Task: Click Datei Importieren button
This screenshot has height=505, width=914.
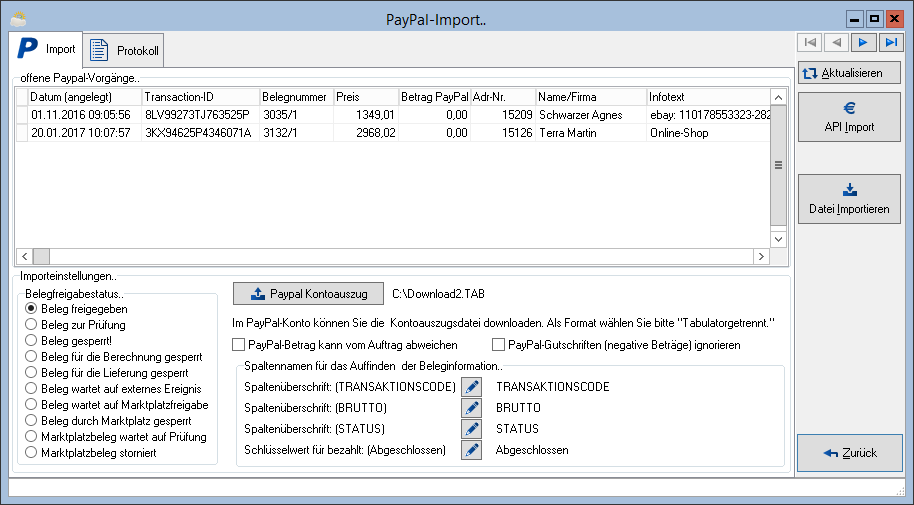Action: click(x=849, y=199)
